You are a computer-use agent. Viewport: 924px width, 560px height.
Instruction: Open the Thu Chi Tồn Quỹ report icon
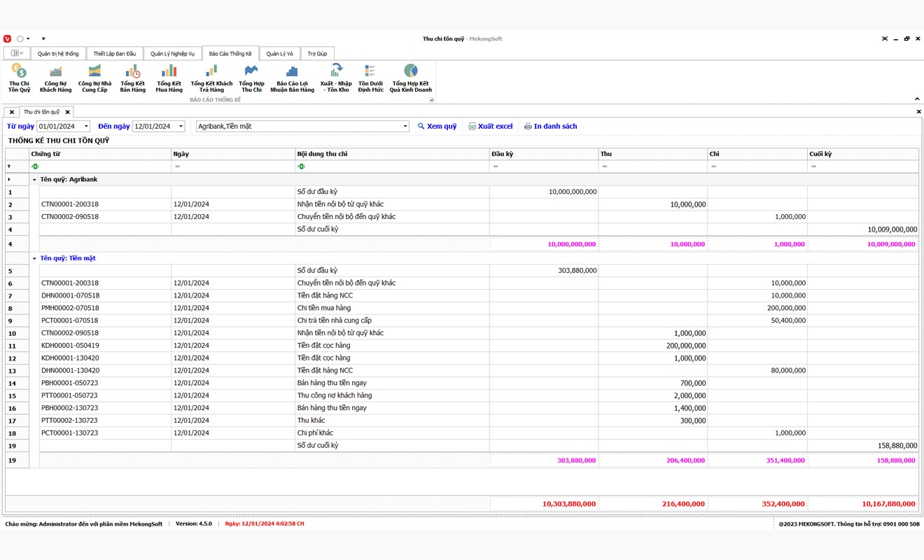click(x=19, y=77)
